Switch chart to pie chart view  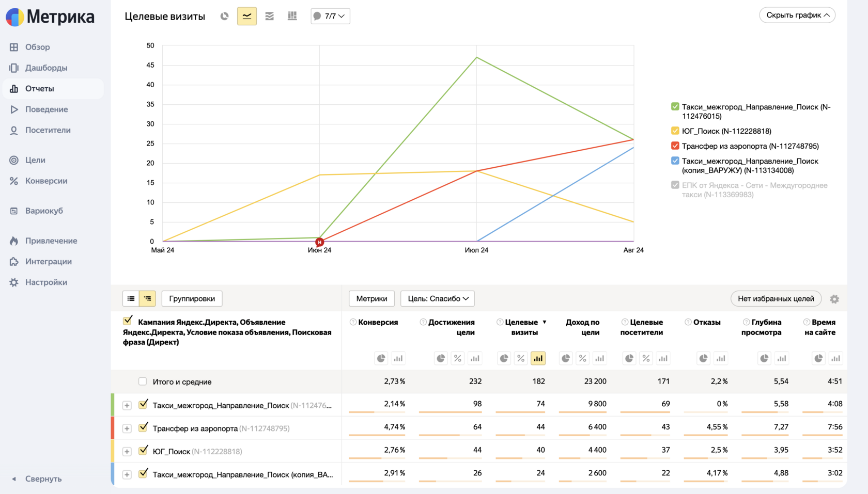(x=224, y=16)
